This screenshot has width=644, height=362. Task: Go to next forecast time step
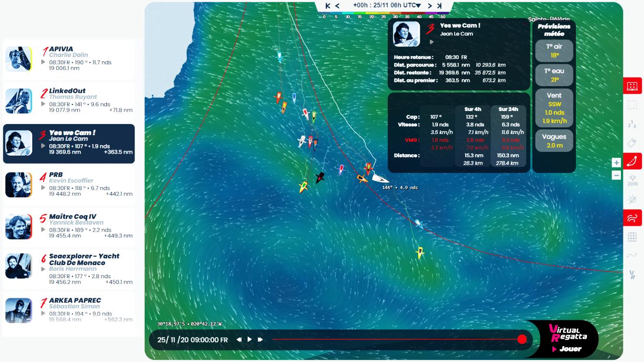[430, 6]
